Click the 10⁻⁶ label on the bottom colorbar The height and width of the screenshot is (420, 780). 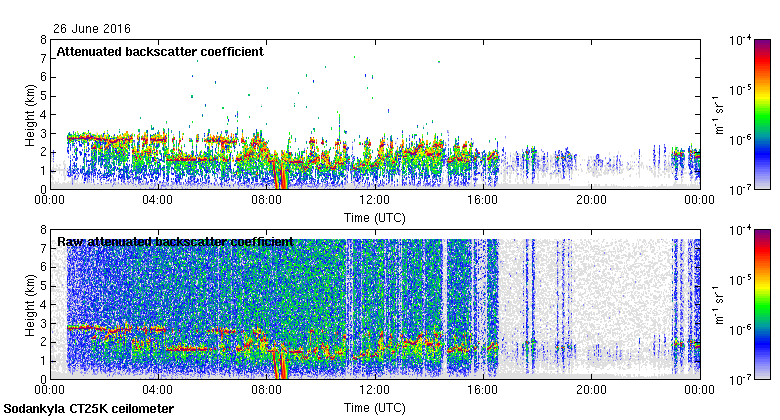coord(740,330)
